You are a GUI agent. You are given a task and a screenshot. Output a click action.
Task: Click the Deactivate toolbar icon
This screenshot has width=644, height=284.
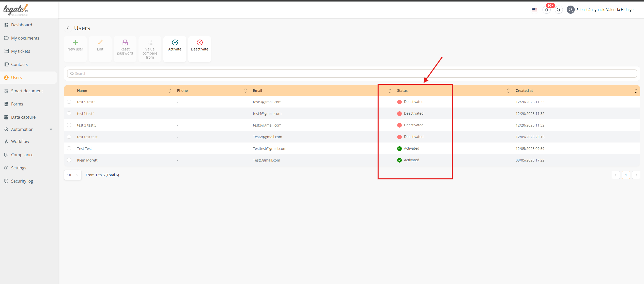click(199, 43)
